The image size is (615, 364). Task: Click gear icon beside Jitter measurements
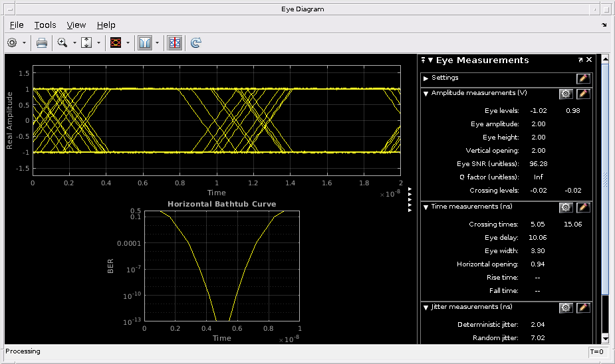click(x=566, y=308)
